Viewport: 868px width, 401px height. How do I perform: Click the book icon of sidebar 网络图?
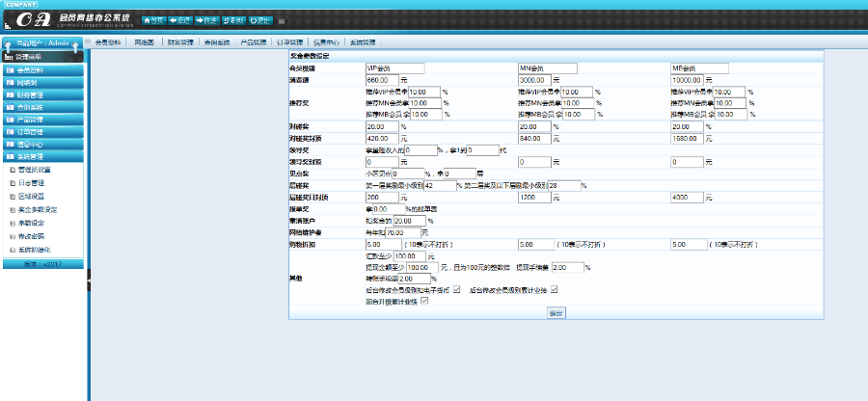point(10,82)
